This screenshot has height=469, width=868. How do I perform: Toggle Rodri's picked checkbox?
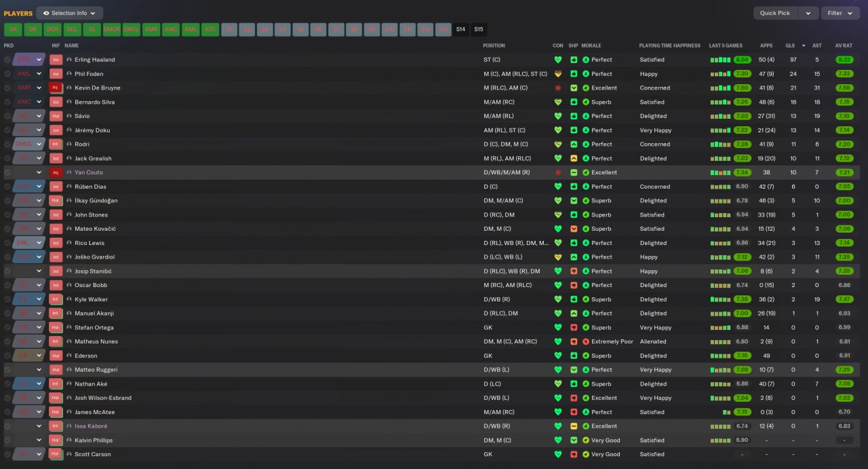7,145
